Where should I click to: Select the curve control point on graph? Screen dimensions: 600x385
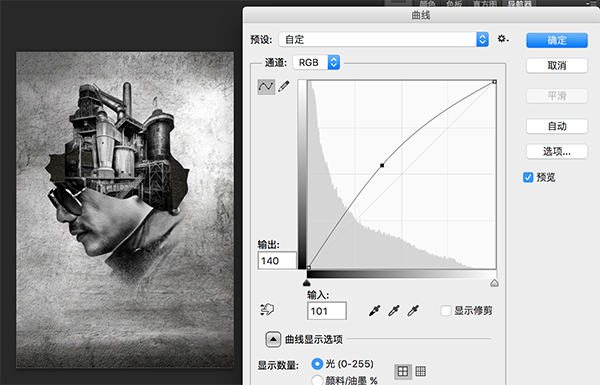pos(382,165)
